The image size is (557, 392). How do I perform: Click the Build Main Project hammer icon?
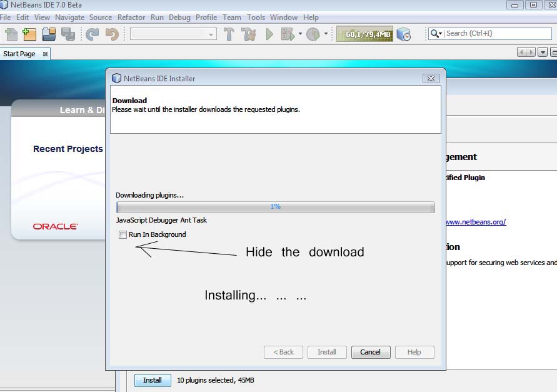click(229, 34)
